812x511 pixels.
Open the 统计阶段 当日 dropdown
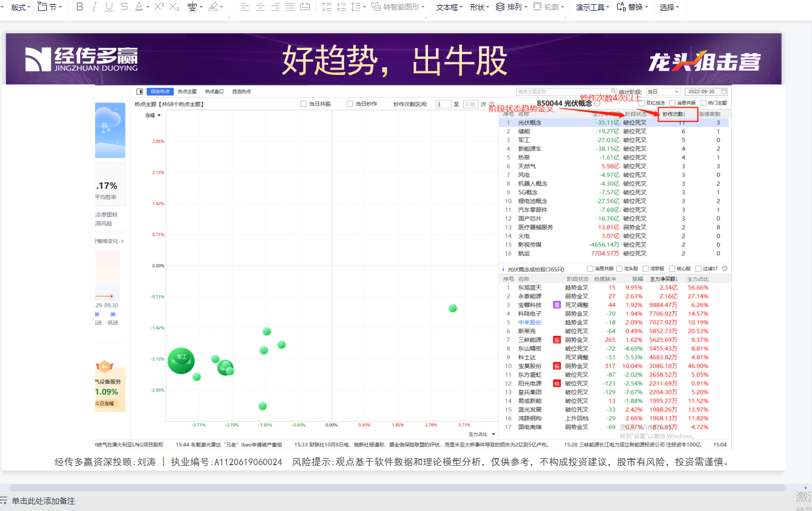click(x=663, y=92)
